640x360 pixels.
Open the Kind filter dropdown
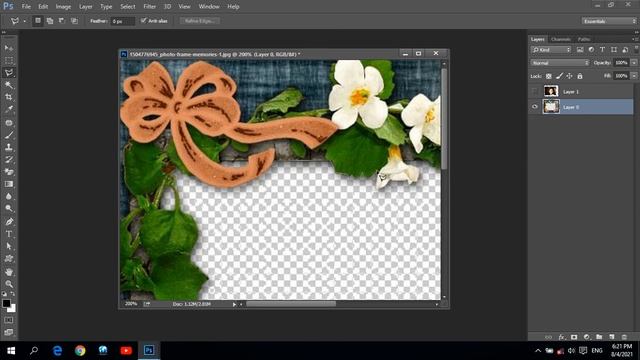[x=551, y=50]
